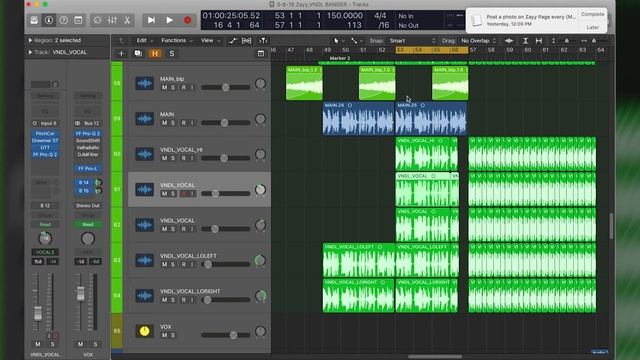Click the VNDL_VOCAL_HI track icon
640x360 pixels.
(144, 154)
